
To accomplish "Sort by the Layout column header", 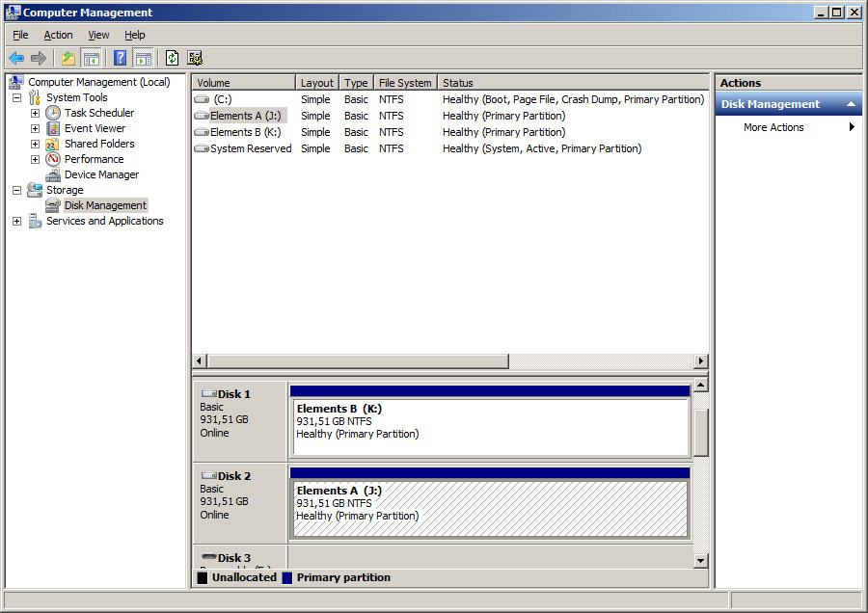I will 317,83.
